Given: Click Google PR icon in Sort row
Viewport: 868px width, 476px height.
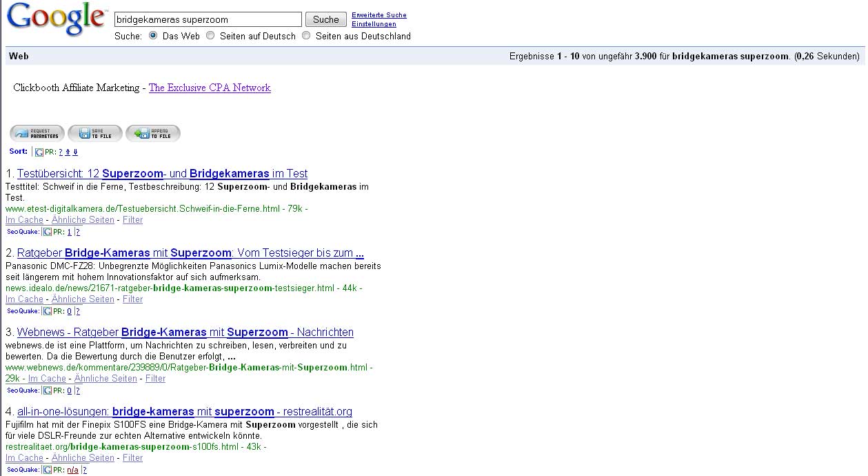Looking at the screenshot, I should pyautogui.click(x=39, y=152).
